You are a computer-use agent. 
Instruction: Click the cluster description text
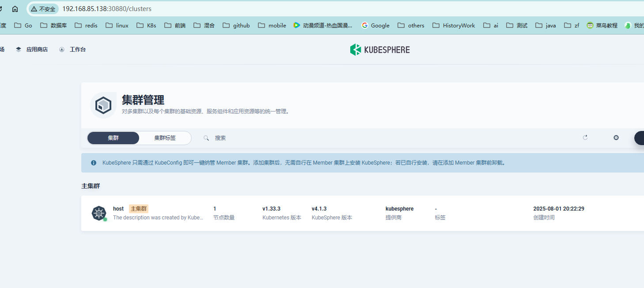point(158,218)
